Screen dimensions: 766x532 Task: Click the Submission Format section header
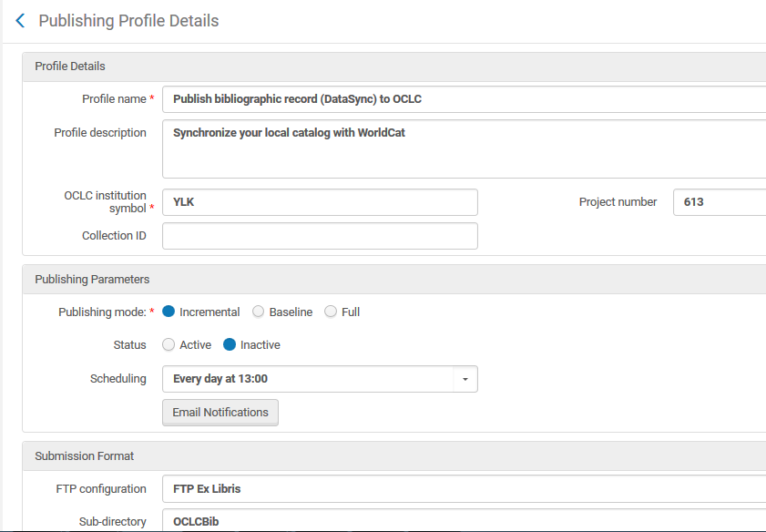pyautogui.click(x=84, y=455)
